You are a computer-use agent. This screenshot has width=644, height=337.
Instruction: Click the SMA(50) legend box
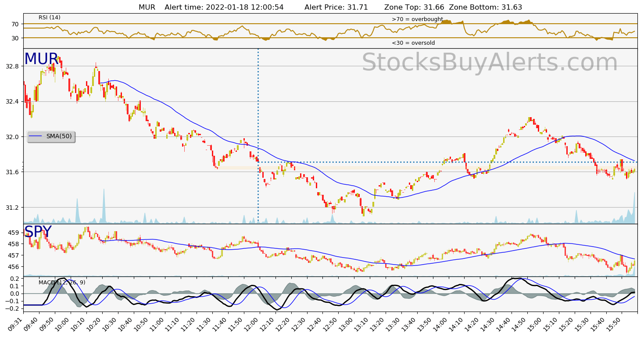(x=51, y=136)
